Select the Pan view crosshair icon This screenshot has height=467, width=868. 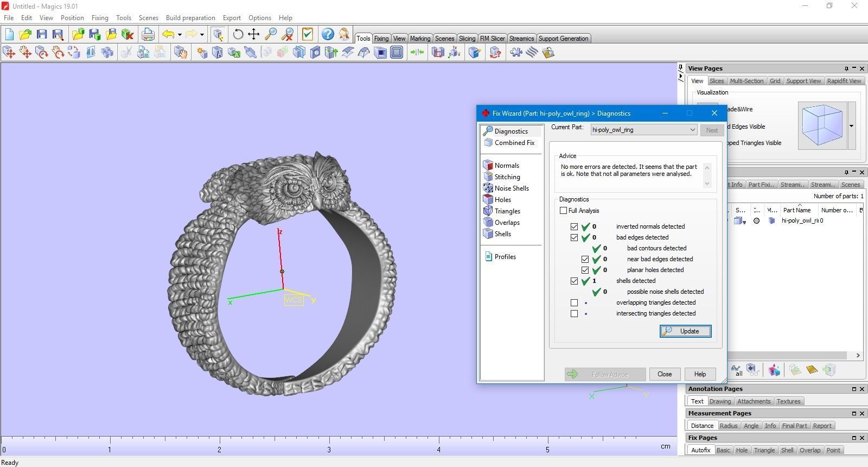click(253, 35)
